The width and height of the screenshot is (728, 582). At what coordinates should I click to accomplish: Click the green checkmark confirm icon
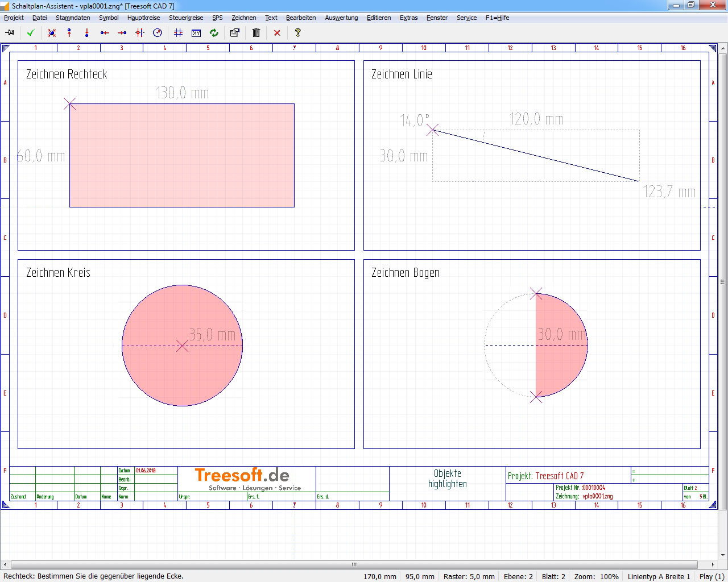click(x=31, y=33)
